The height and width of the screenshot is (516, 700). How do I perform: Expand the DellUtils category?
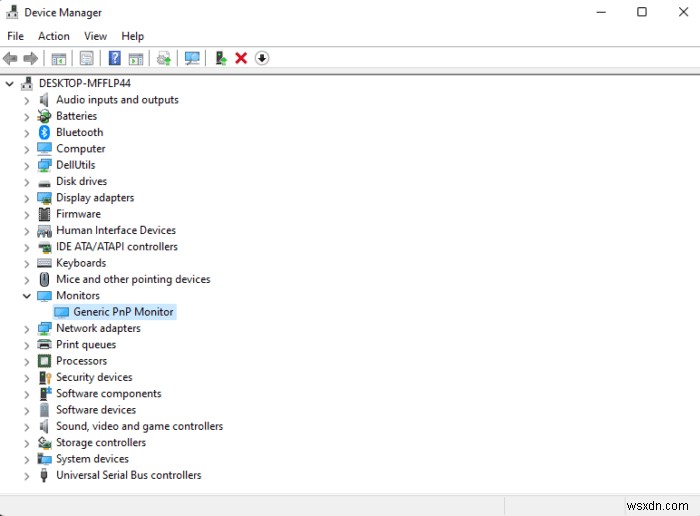point(27,166)
